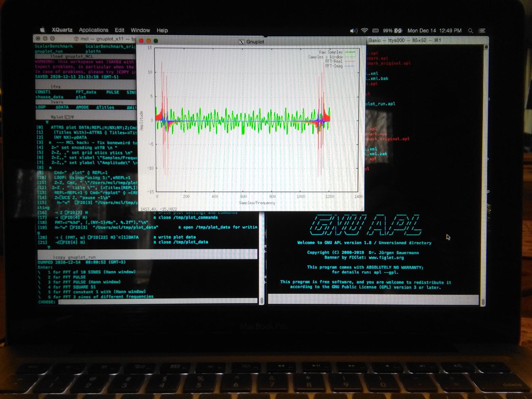
Task: Open Notification Center list icon
Action: tap(482, 31)
